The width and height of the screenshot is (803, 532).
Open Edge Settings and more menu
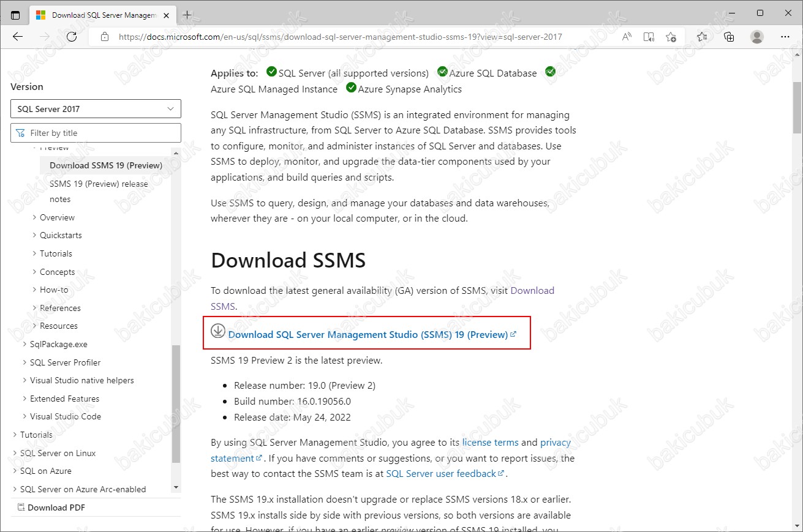pos(785,37)
